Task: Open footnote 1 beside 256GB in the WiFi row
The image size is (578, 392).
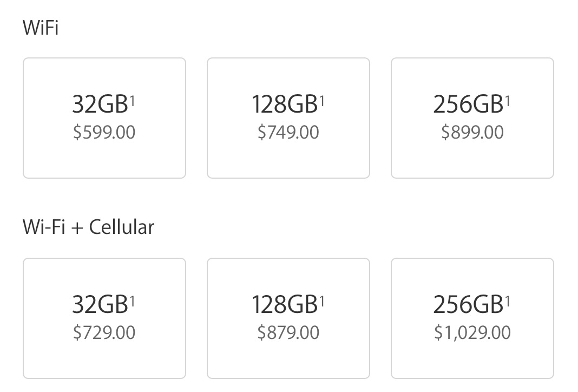Action: (508, 99)
